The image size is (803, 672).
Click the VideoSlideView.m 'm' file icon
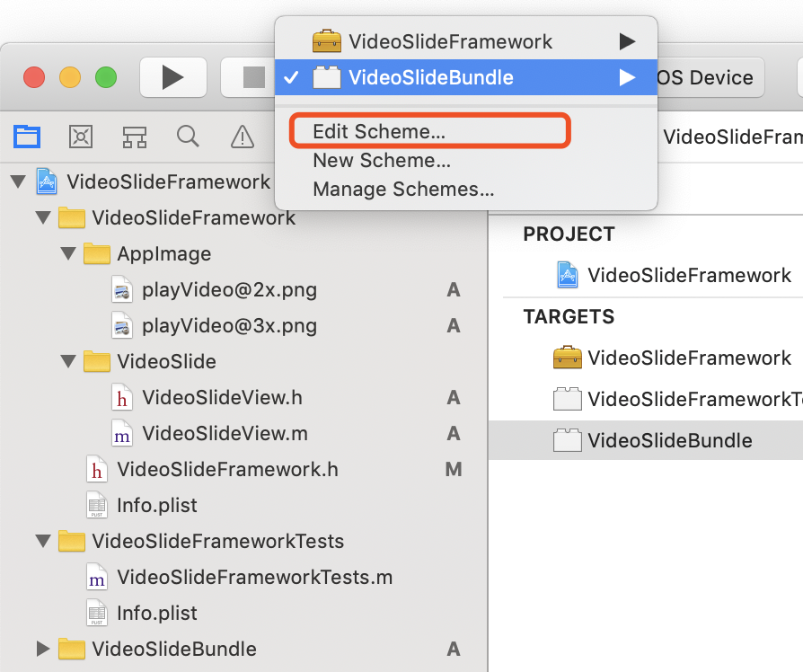click(x=122, y=434)
